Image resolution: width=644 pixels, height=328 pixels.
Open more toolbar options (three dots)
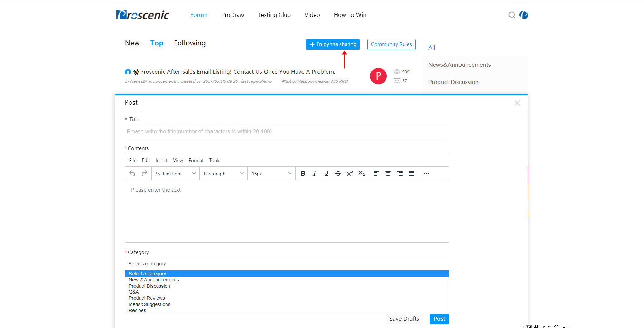[426, 173]
